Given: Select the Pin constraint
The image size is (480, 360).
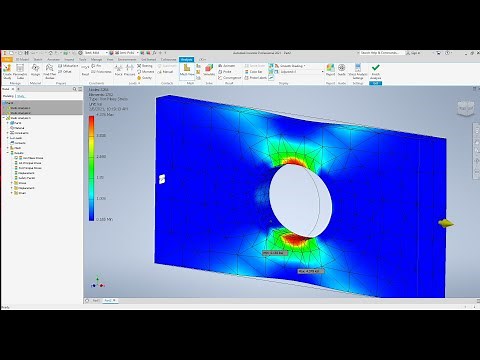Looking at the screenshot, I should pos(96,66).
